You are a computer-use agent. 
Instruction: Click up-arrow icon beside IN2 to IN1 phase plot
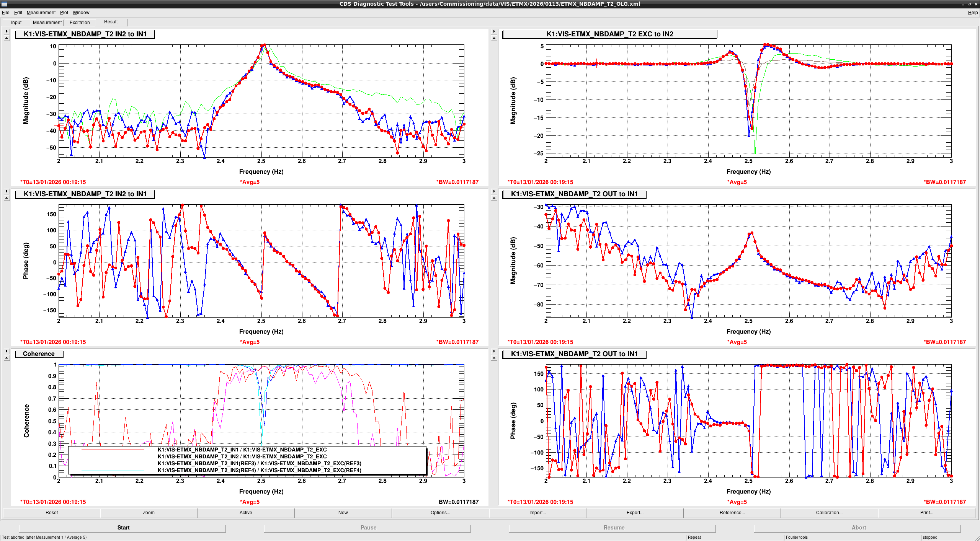[7, 198]
